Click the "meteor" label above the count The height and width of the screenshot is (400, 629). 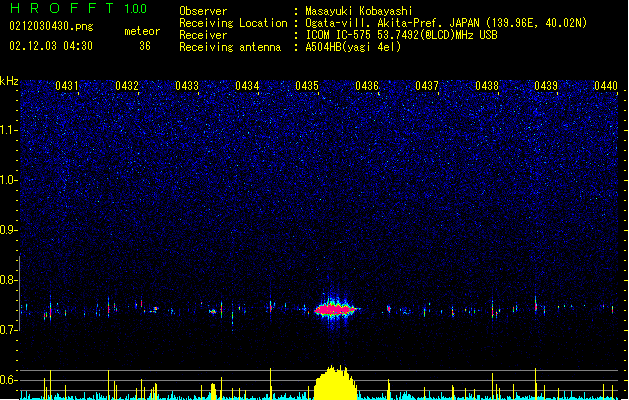click(142, 31)
